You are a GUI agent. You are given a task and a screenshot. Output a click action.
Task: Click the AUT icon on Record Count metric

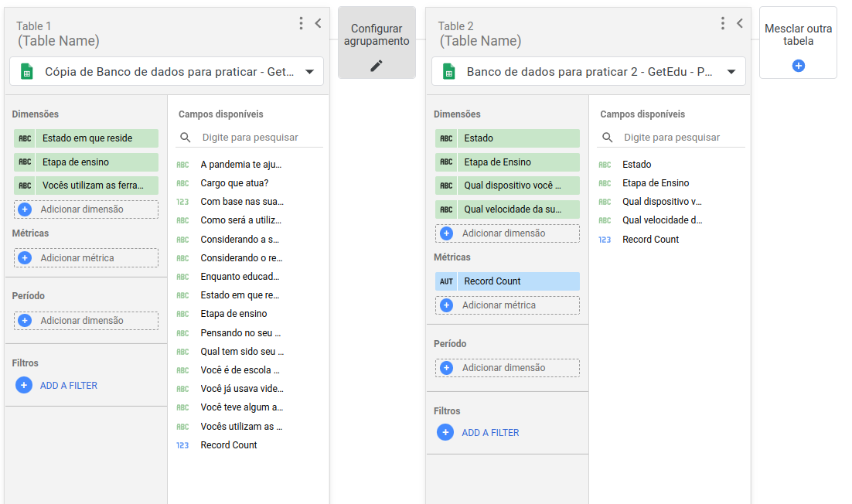446,281
